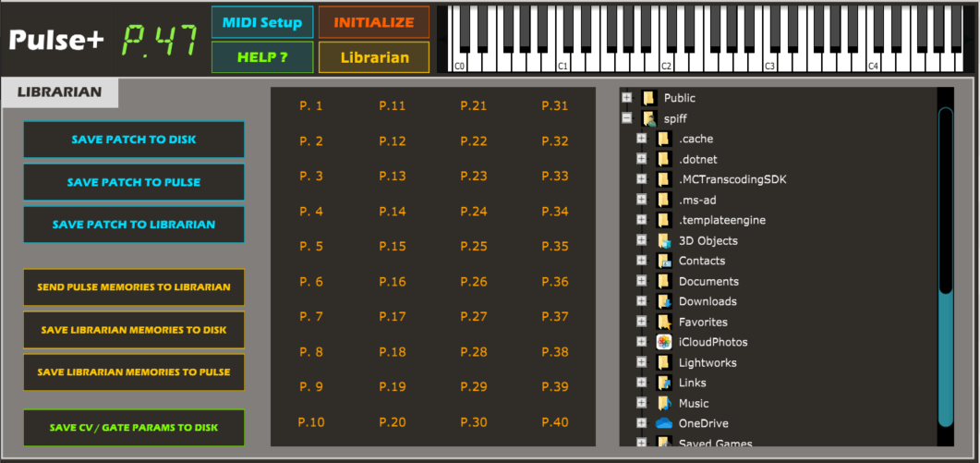Screen dimensions: 980x463
Task: Click the Lightworks folder icon
Action: coord(663,362)
